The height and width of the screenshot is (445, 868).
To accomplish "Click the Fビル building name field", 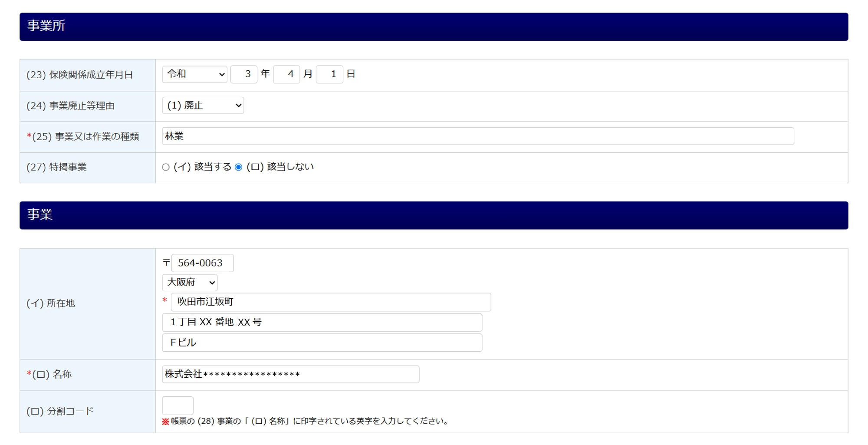I will pyautogui.click(x=322, y=343).
